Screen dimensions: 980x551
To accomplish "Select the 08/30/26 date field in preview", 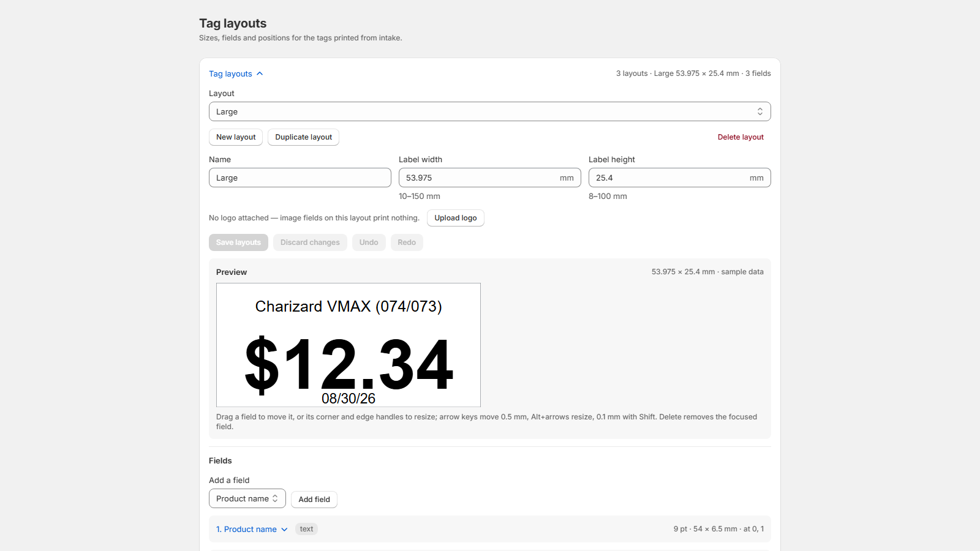I will [x=349, y=399].
